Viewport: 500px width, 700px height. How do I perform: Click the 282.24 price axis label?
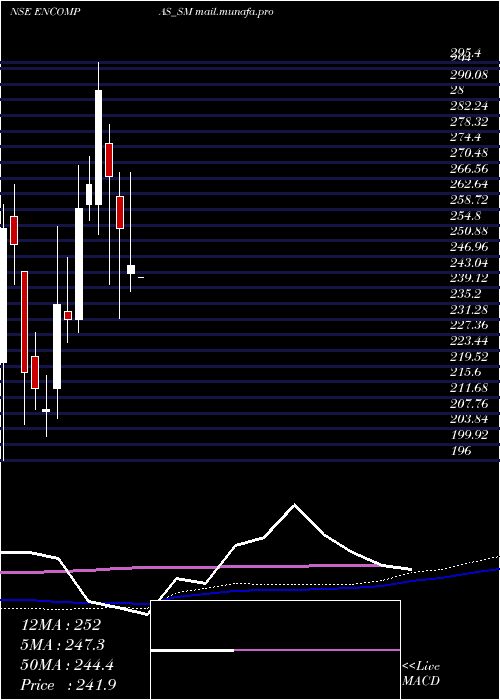click(x=469, y=105)
